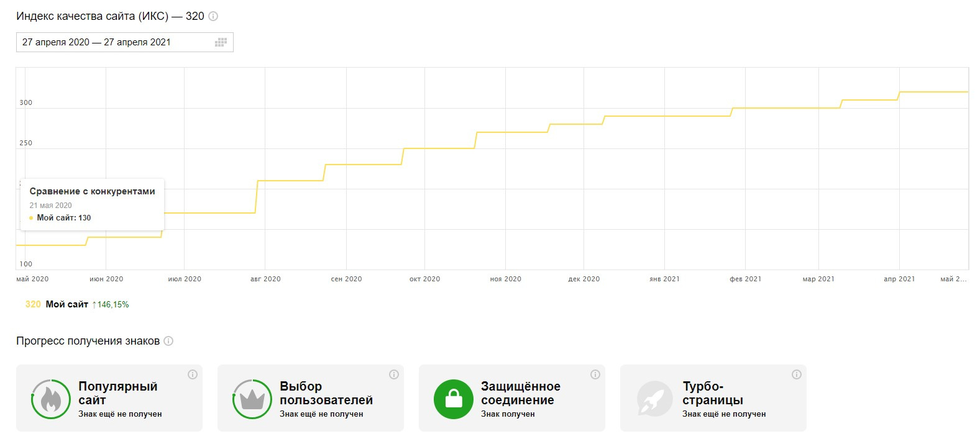This screenshot has width=980, height=444.
Task: Click the фев 2021 axis label
Action: click(746, 279)
